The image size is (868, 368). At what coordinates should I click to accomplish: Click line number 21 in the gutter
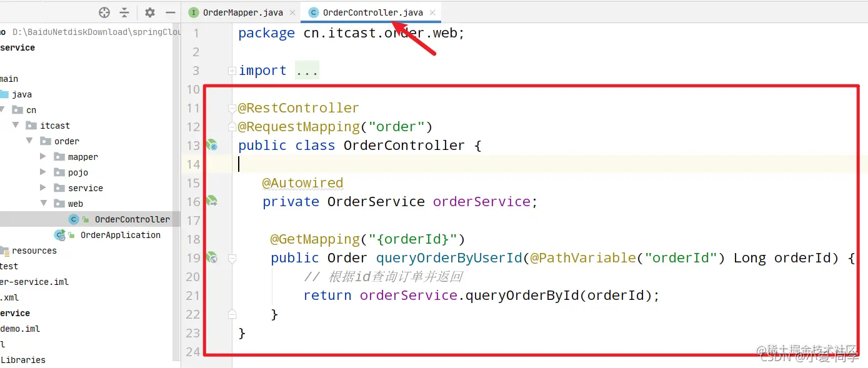tap(193, 296)
